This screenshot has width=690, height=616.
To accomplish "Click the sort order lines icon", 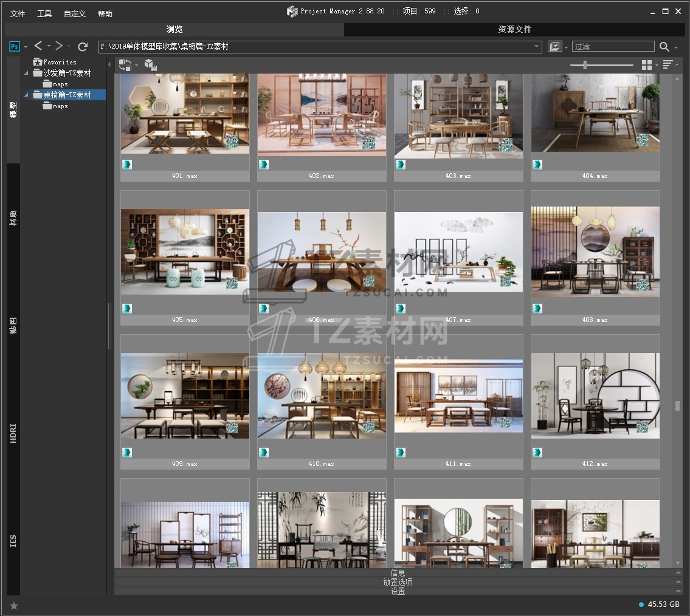I will 668,65.
